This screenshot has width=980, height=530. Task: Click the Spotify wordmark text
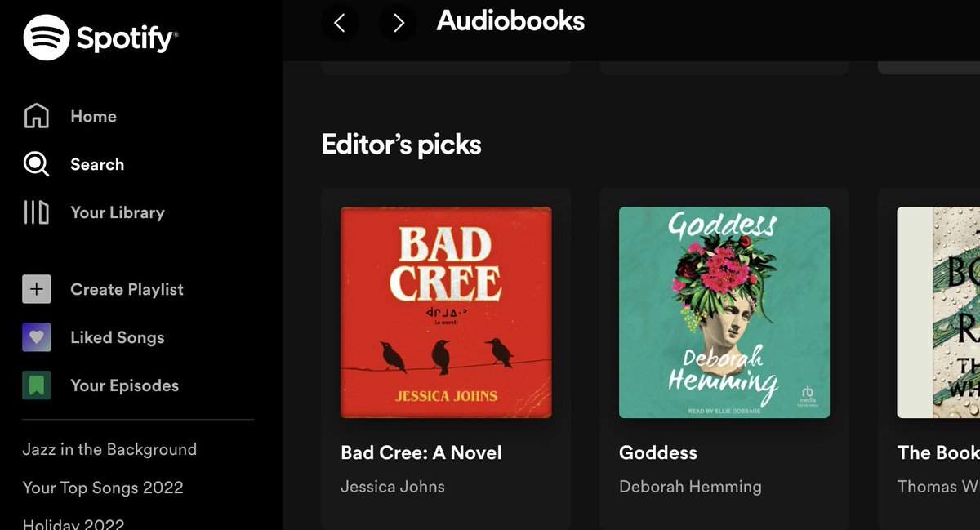point(127,38)
